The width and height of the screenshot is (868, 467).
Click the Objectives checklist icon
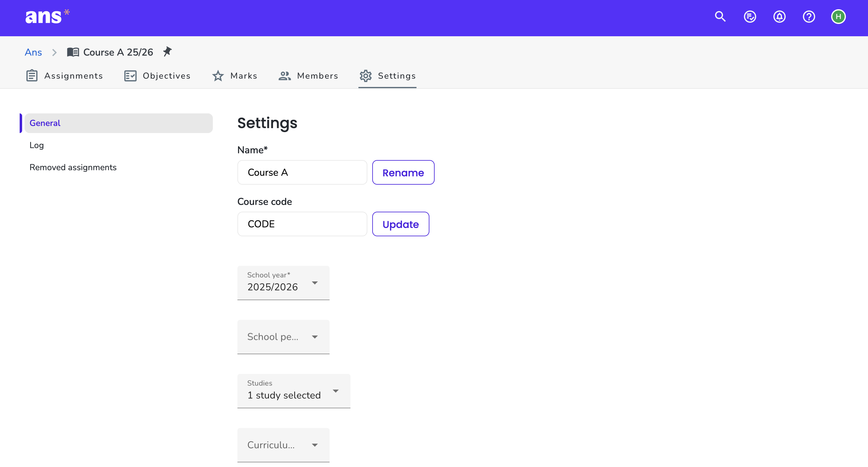point(131,76)
